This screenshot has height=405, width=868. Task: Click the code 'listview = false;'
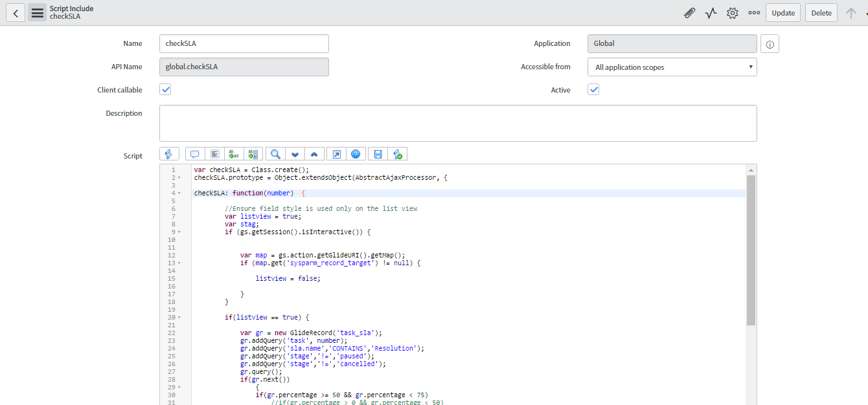pos(288,278)
